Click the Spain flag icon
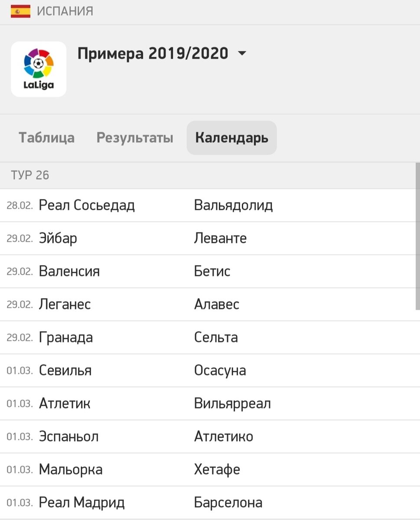The width and height of the screenshot is (420, 520). pyautogui.click(x=20, y=11)
